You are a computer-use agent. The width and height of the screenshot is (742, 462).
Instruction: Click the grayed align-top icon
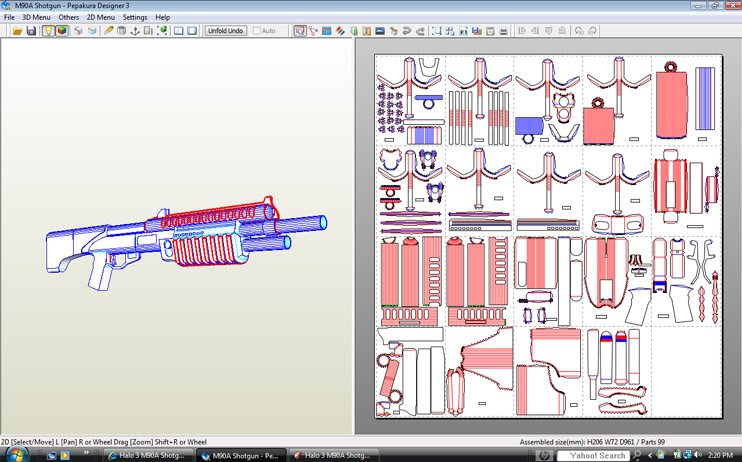tap(548, 31)
